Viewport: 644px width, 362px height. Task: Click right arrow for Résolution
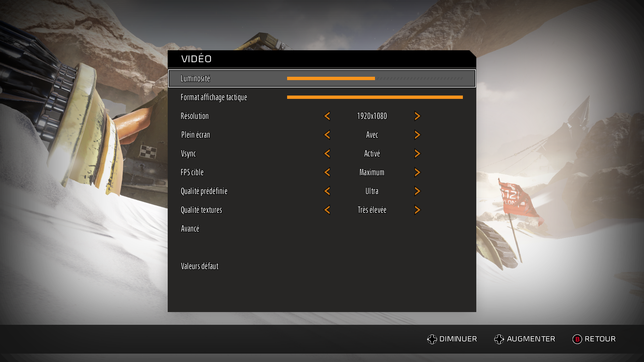tap(417, 116)
